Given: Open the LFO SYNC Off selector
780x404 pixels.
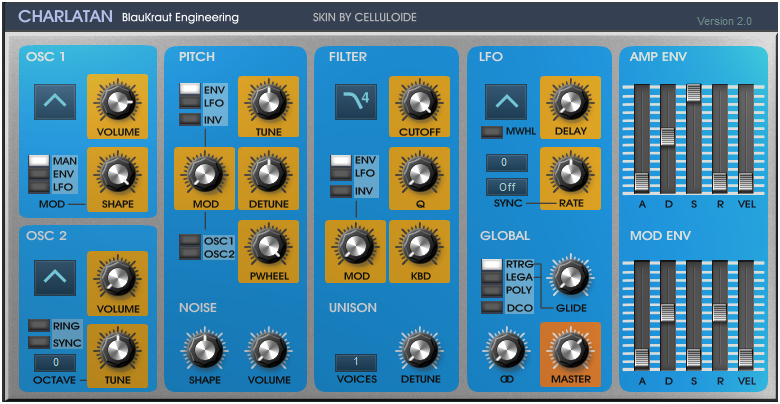Looking at the screenshot, I should pyautogui.click(x=506, y=187).
